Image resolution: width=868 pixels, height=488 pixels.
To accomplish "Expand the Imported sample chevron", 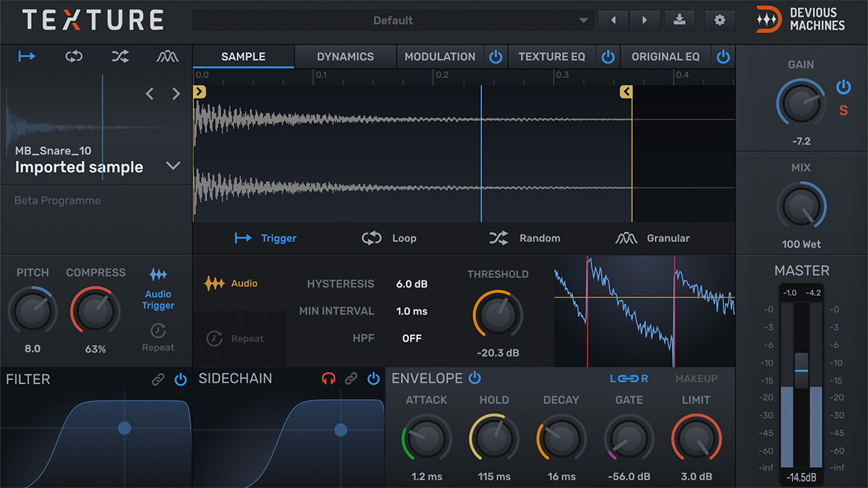I will (173, 166).
